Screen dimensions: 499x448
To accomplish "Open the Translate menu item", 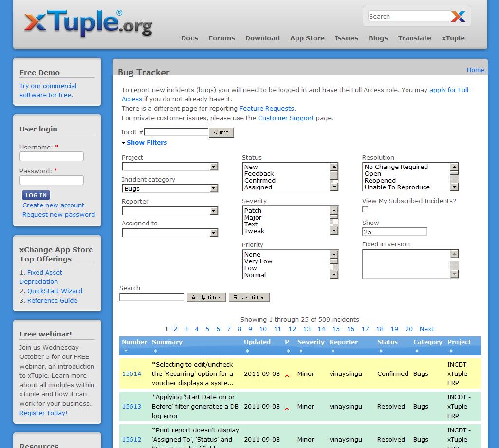I will click(415, 38).
